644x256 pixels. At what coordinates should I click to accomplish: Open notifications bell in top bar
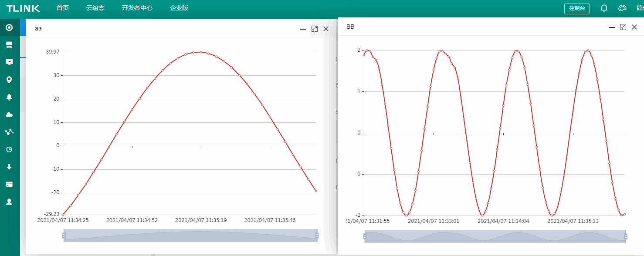(604, 8)
